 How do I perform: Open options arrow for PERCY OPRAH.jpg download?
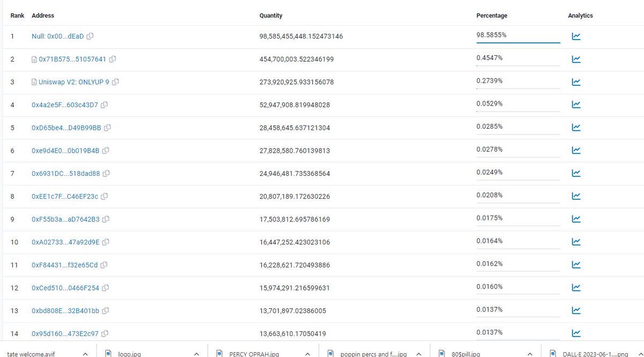[x=308, y=354]
